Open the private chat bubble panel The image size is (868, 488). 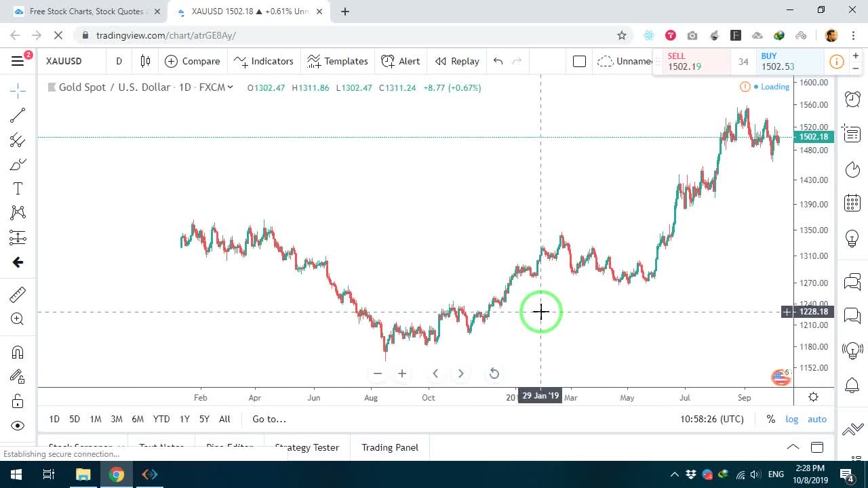pos(852,315)
